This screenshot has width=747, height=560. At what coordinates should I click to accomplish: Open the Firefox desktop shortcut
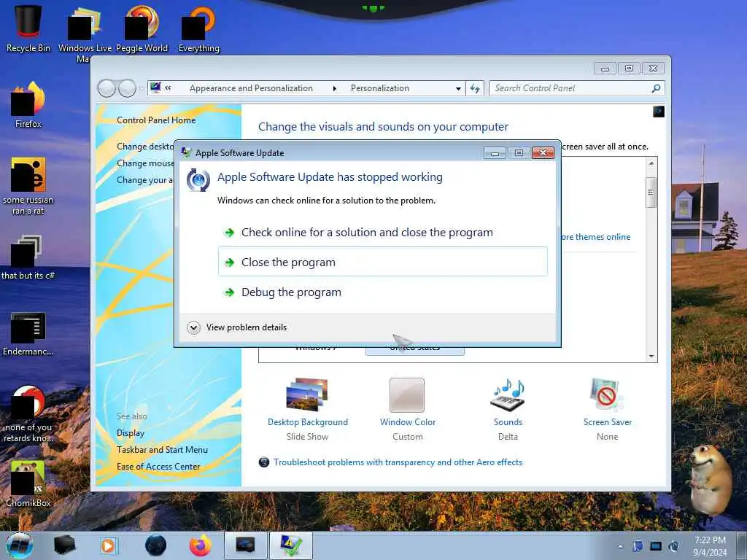click(x=28, y=105)
